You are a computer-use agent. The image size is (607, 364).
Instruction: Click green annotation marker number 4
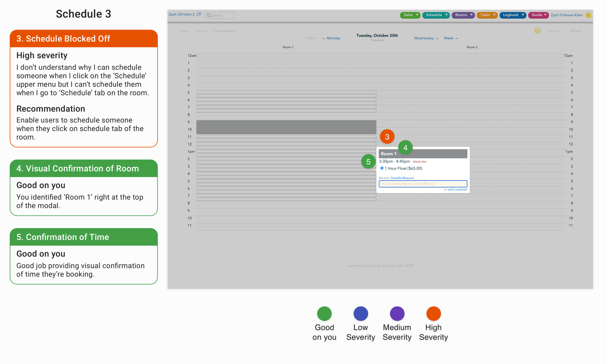(405, 147)
